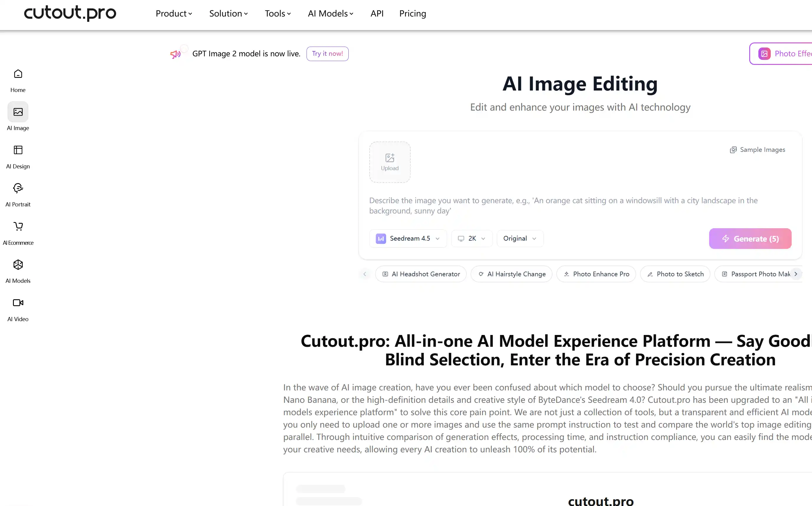Viewport: 812px width, 506px height.
Task: Click the Sample Images gallery icon
Action: [x=733, y=149]
